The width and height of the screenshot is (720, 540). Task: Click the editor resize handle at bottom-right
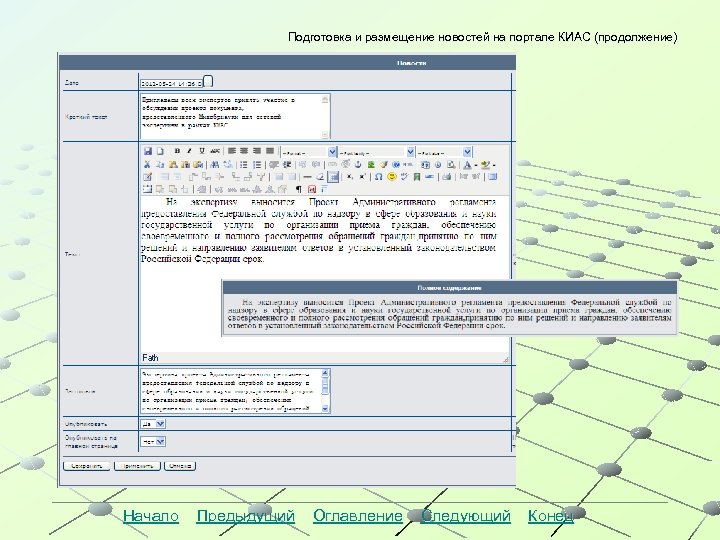506,359
